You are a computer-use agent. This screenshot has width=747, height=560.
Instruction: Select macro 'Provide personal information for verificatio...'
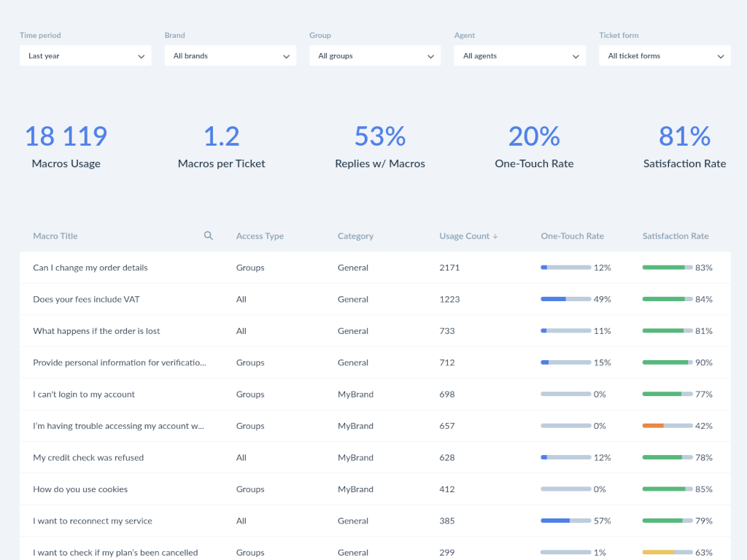(120, 362)
